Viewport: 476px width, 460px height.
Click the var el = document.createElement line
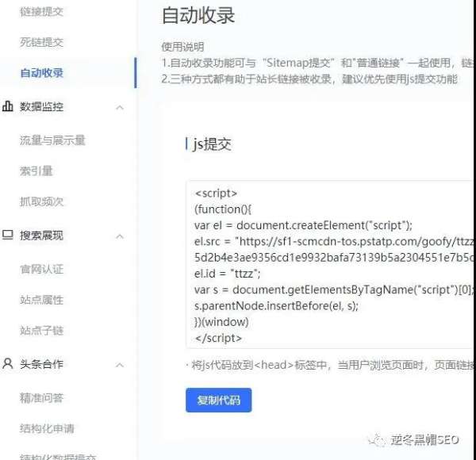(303, 225)
